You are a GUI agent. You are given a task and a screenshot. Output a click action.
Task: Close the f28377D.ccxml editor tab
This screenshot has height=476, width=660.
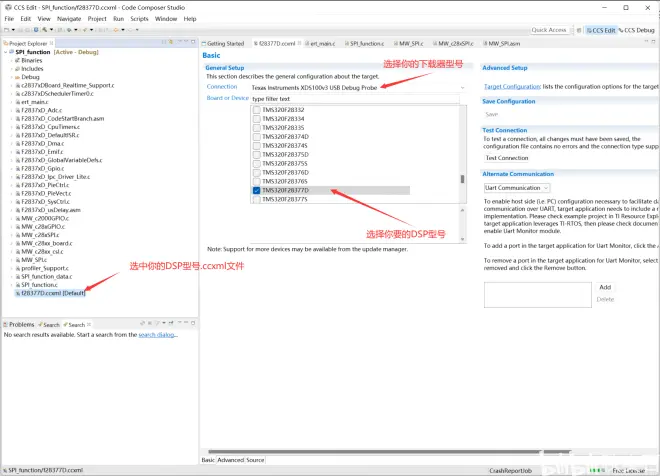pos(300,43)
